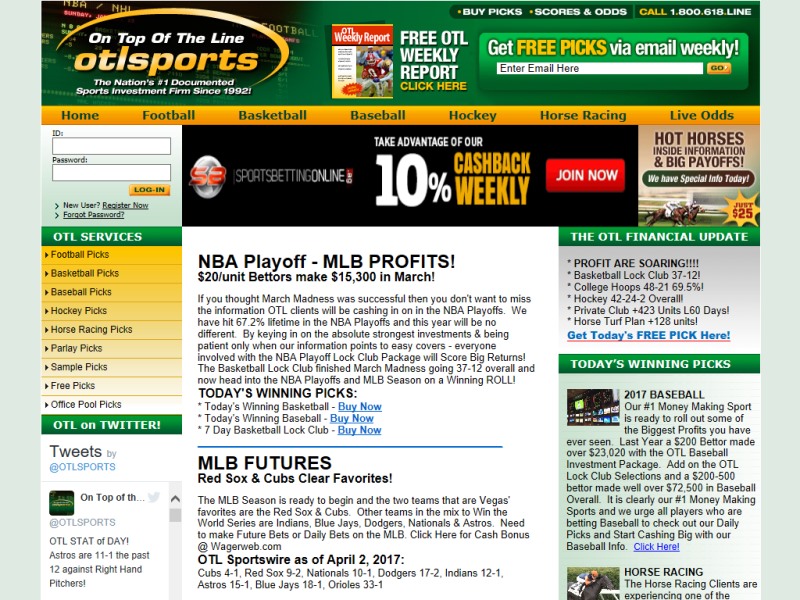This screenshot has width=800, height=600.
Task: Click the Hot Horses banner ad
Action: 698,176
